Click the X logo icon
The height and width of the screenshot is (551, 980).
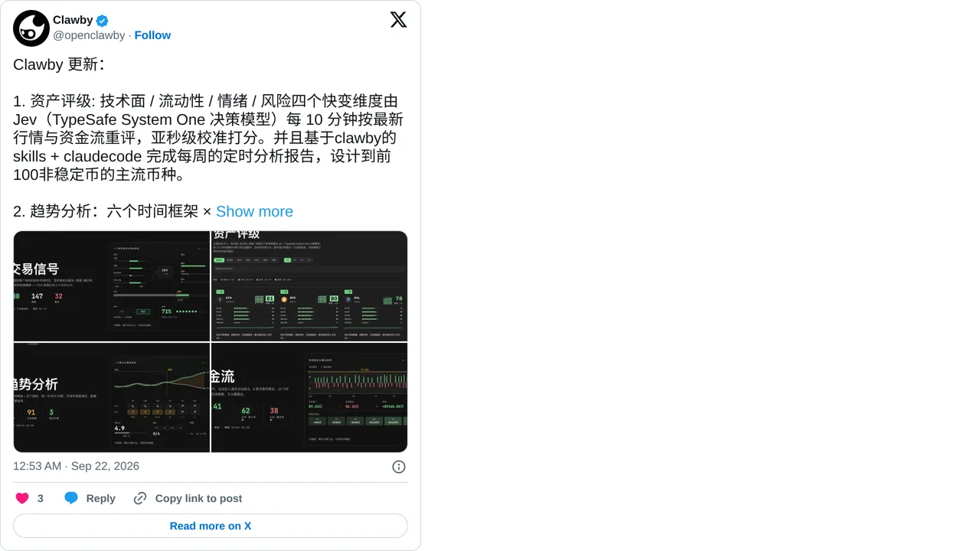[398, 20]
